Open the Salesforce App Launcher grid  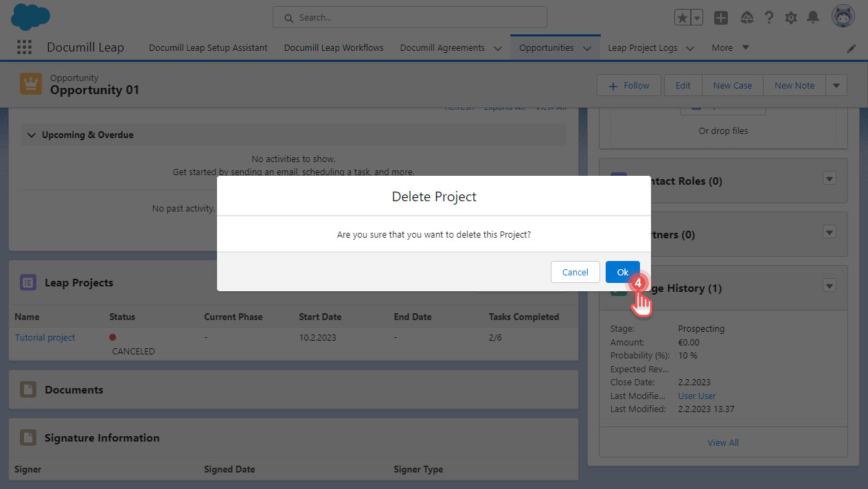(24, 47)
